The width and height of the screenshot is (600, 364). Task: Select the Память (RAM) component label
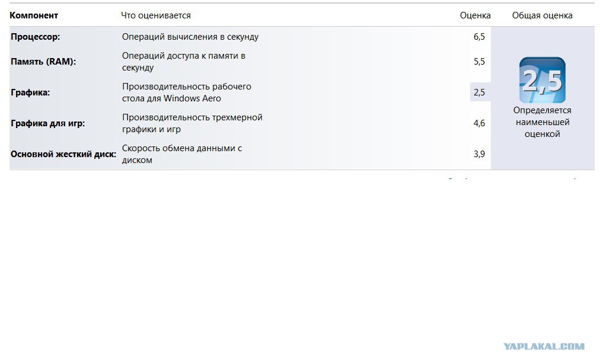(x=43, y=62)
